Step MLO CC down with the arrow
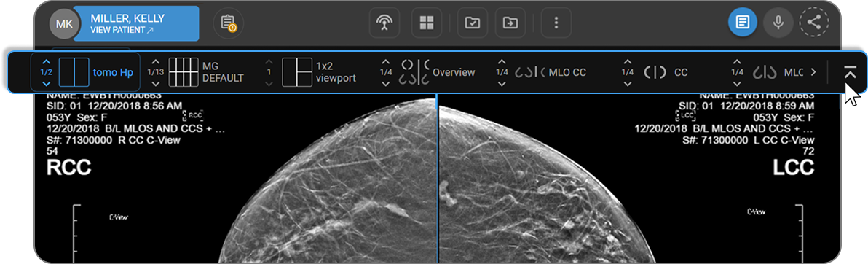Screen dimensions: 868x264 (502, 84)
